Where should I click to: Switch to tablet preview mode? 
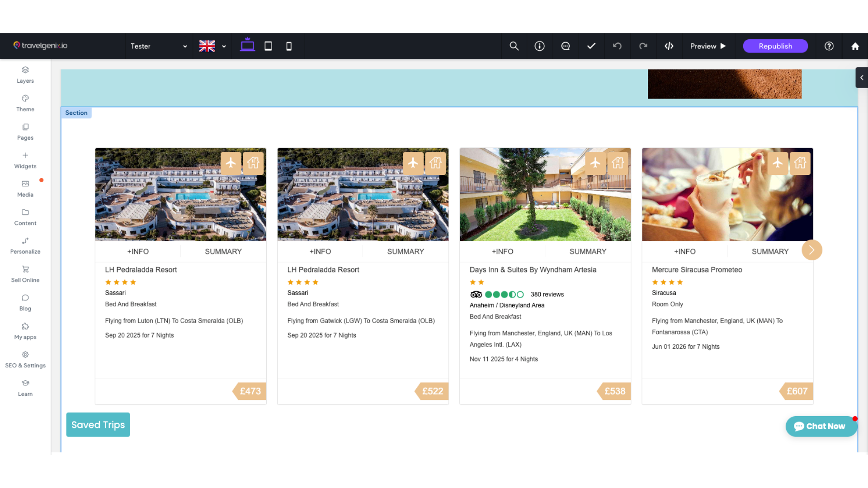[269, 46]
